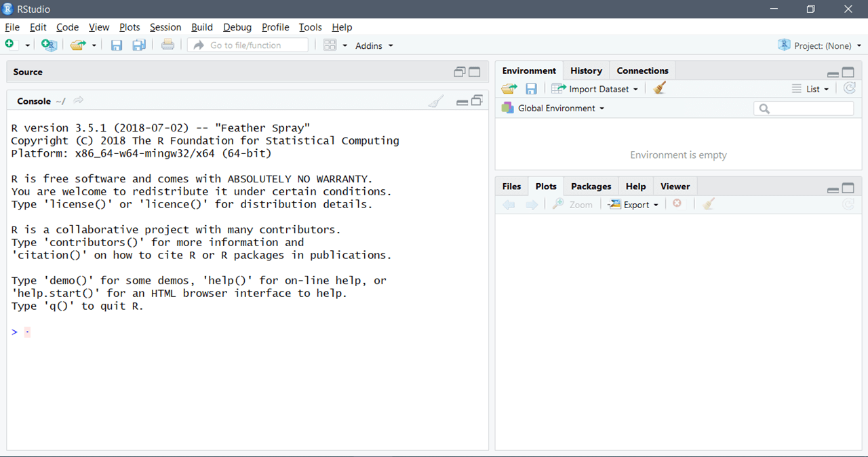Click the Save All documents icon

[x=139, y=45]
